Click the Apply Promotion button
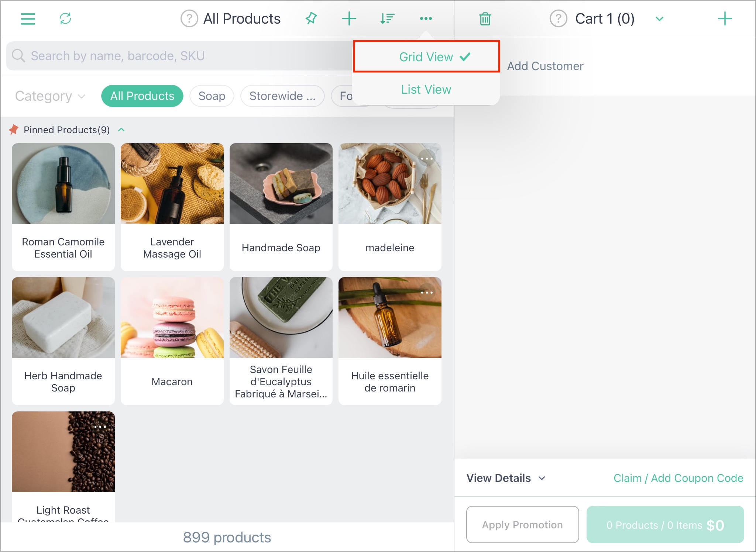 click(522, 524)
